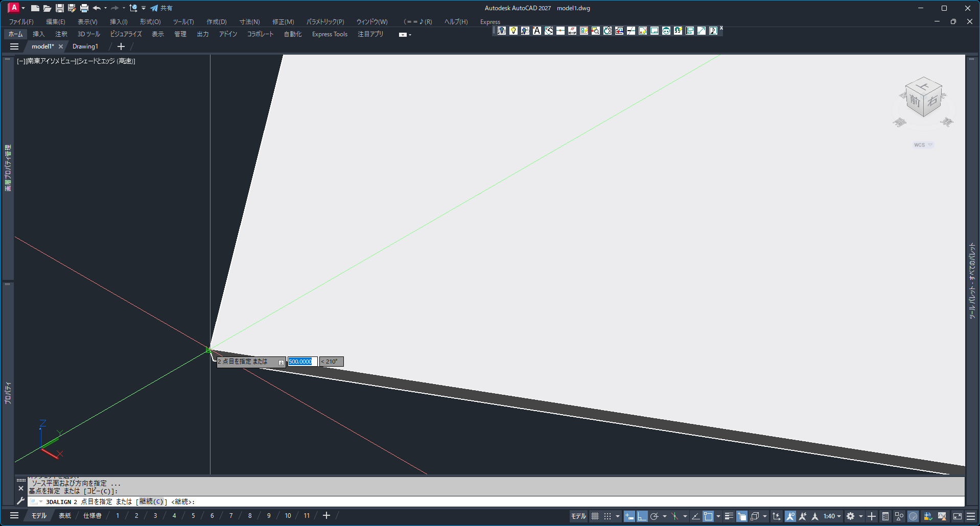Click the 共有 share button

pyautogui.click(x=161, y=8)
